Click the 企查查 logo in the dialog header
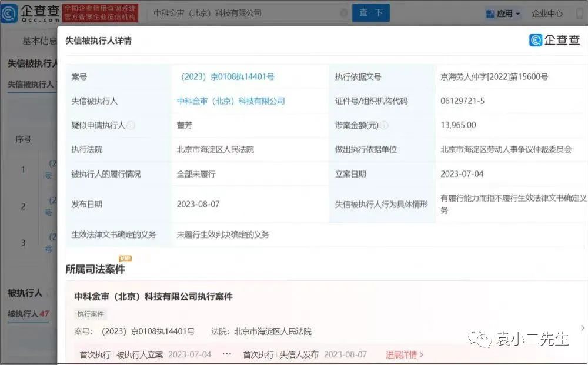The height and width of the screenshot is (365, 588). 554,40
